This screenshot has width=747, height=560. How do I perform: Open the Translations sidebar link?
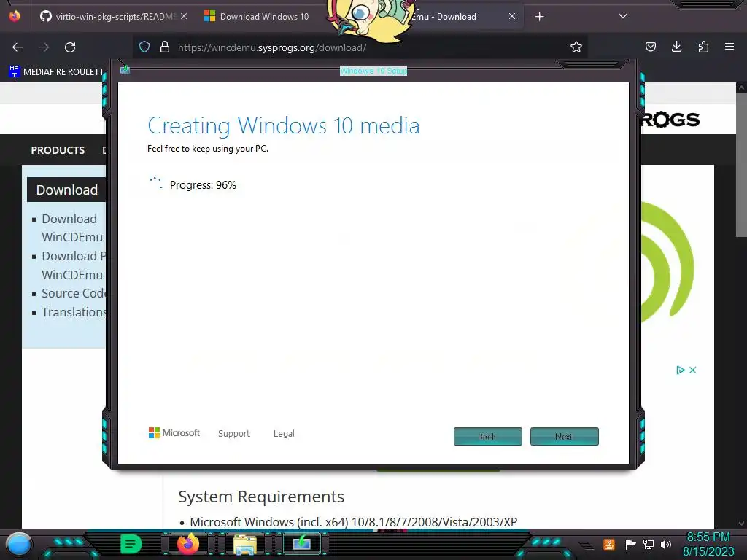click(74, 312)
